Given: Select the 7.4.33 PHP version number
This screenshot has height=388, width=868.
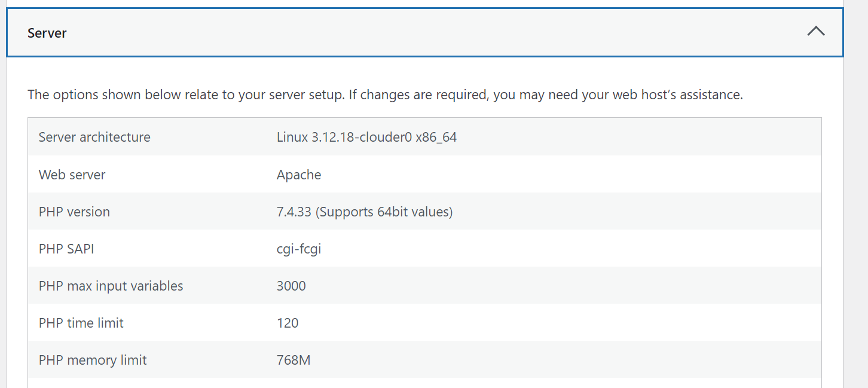Looking at the screenshot, I should point(294,212).
